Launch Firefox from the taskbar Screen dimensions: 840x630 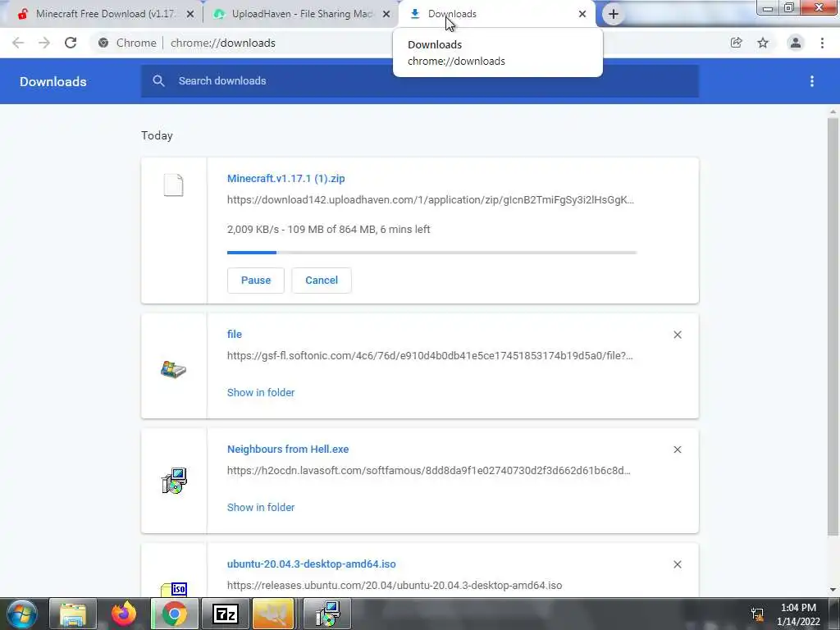124,614
